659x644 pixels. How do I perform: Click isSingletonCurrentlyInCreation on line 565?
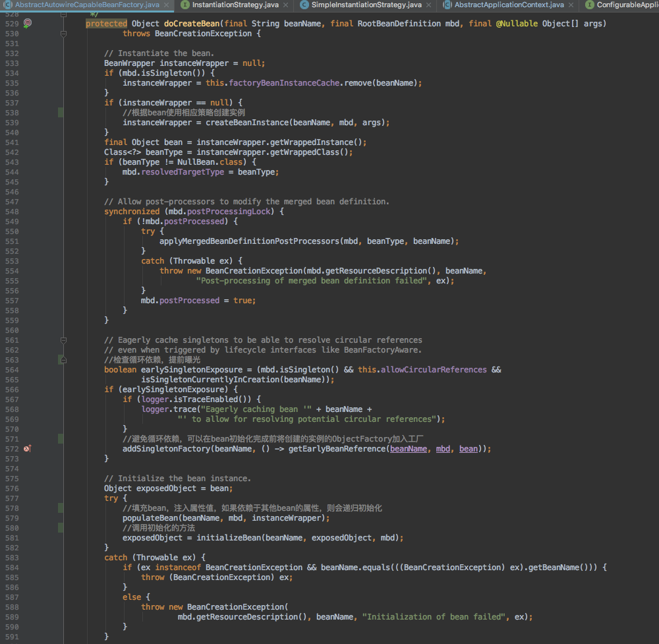point(210,380)
